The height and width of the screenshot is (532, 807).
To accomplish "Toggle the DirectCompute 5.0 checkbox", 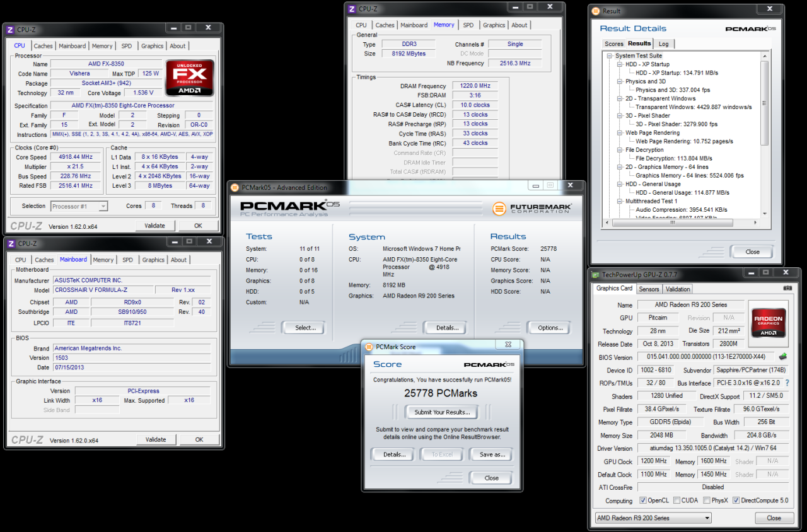I will (x=737, y=500).
